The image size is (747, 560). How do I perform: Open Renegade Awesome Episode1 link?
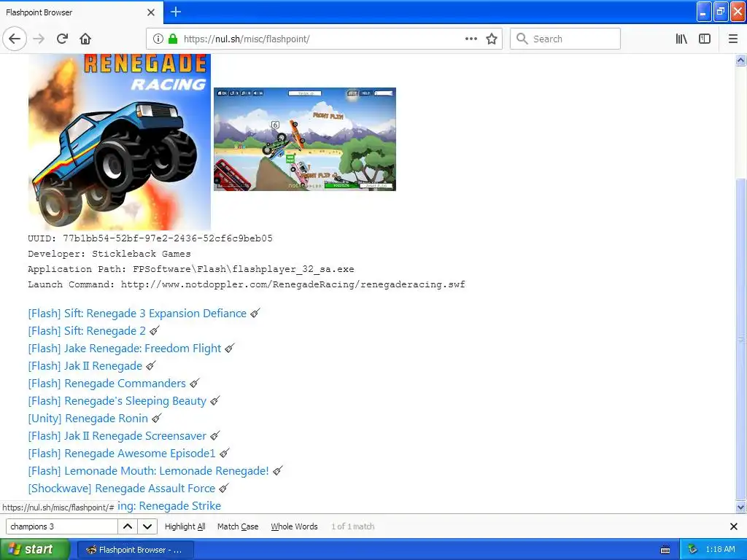click(122, 454)
